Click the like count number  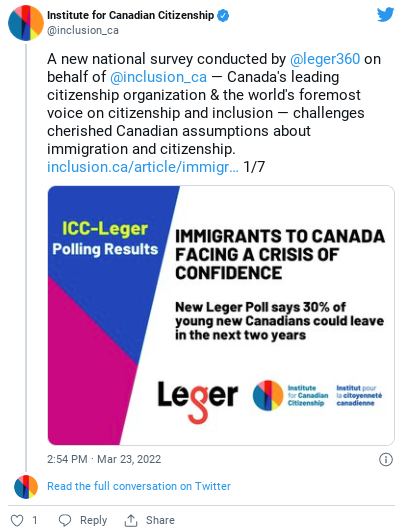pyautogui.click(x=35, y=520)
